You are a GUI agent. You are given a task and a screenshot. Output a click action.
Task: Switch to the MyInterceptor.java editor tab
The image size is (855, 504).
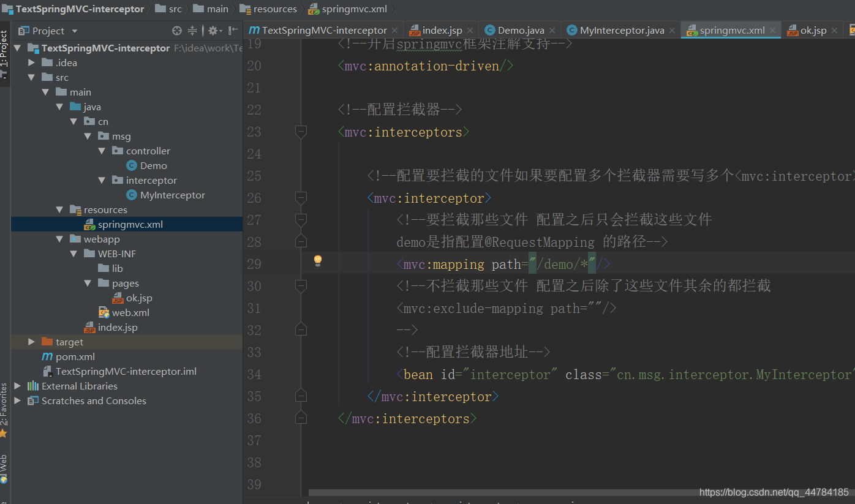click(x=622, y=30)
